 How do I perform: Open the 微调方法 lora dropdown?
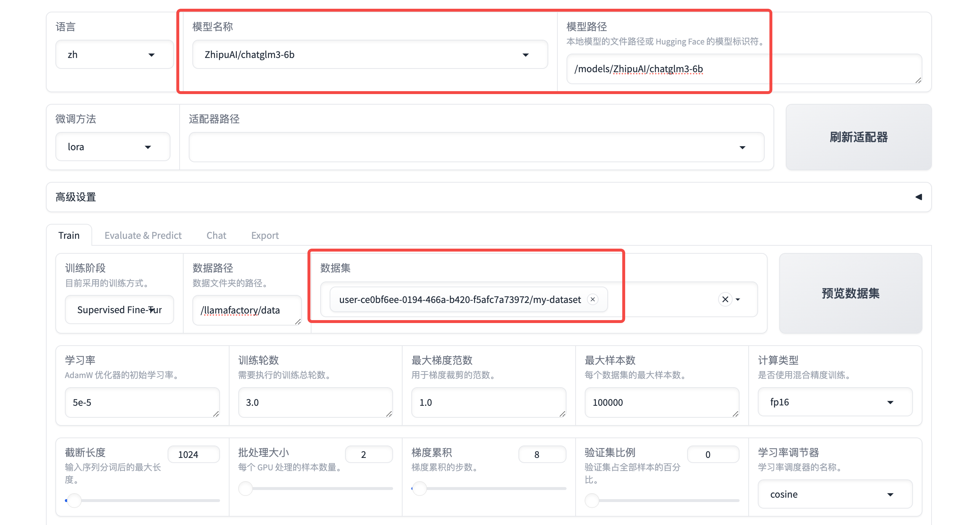pyautogui.click(x=113, y=147)
